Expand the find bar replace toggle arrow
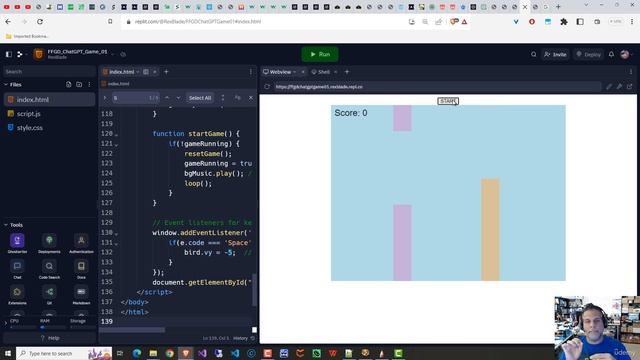This screenshot has width=640, height=360. click(x=105, y=98)
